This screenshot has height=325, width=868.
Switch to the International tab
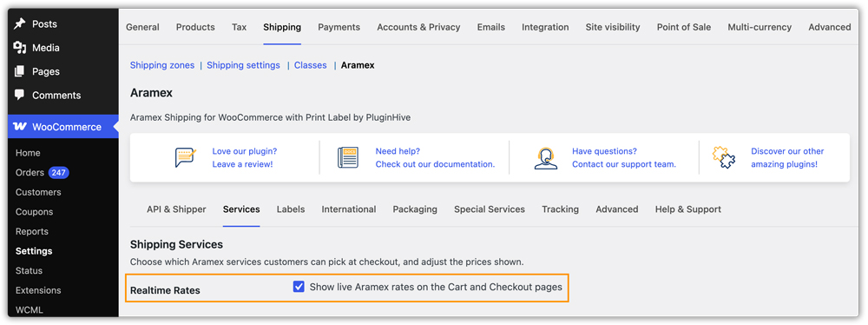(x=349, y=209)
